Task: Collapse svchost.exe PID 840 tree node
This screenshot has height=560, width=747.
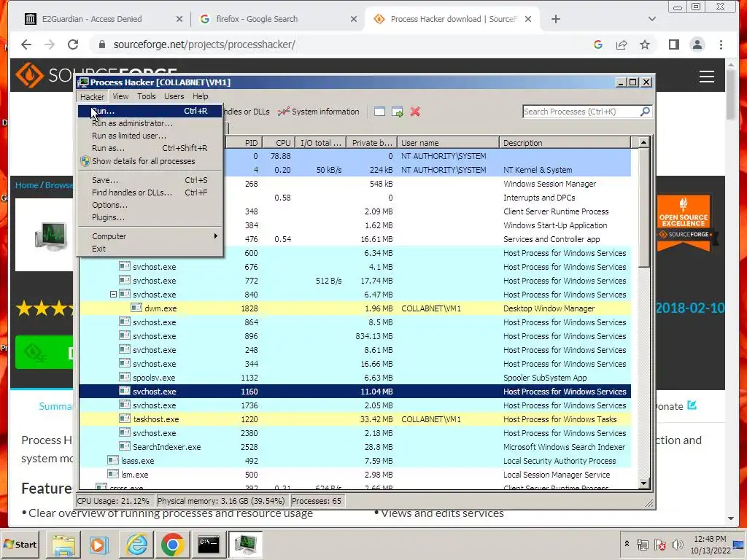Action: (113, 295)
